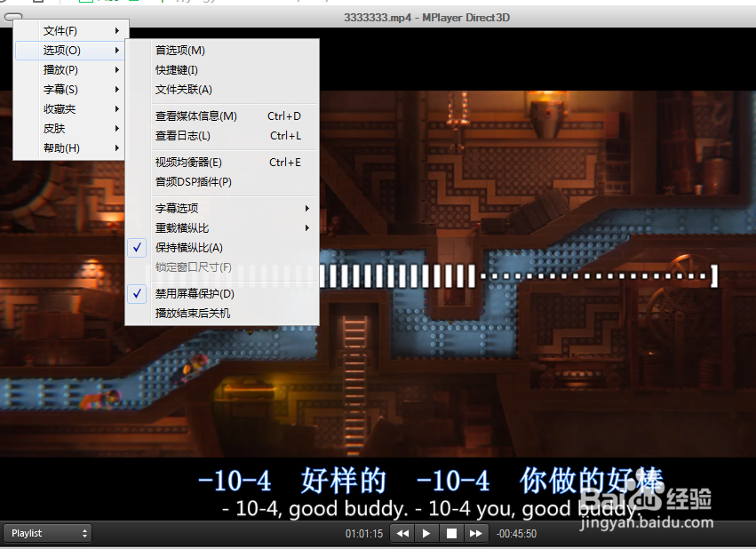Select 播放结束后关机 option
This screenshot has height=549, width=756.
[x=222, y=314]
